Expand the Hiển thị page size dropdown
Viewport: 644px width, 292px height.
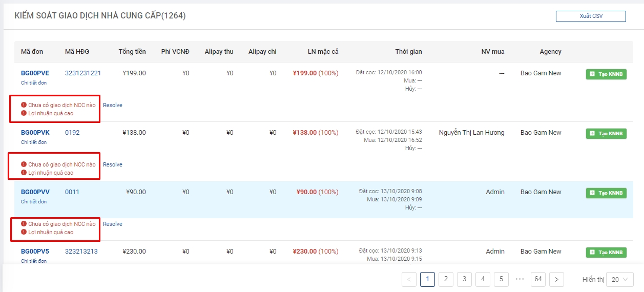pyautogui.click(x=620, y=280)
